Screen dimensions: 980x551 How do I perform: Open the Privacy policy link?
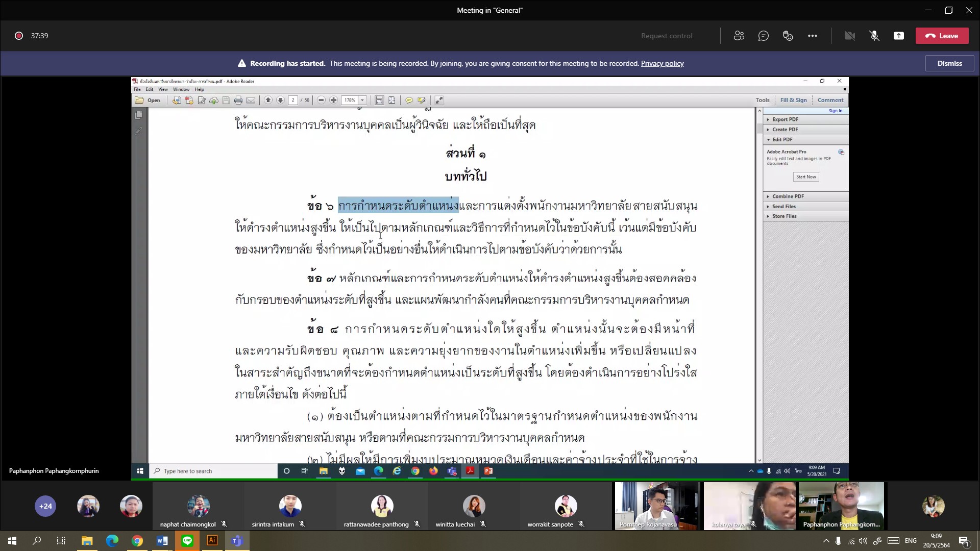662,63
